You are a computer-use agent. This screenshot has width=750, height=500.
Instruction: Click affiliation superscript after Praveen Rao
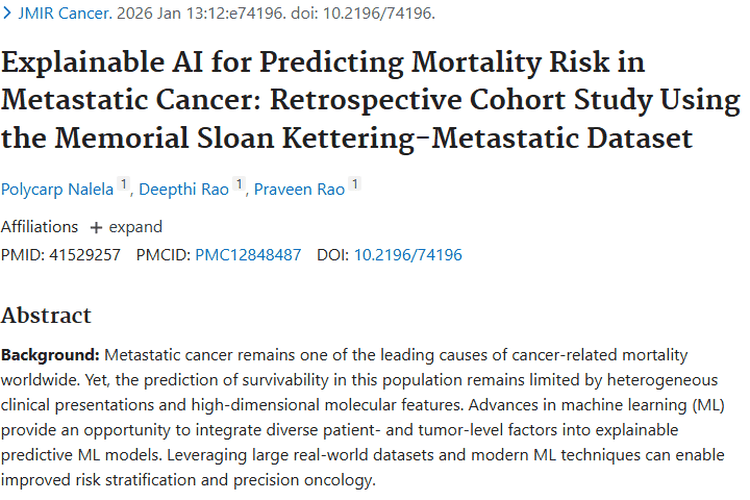click(x=354, y=184)
